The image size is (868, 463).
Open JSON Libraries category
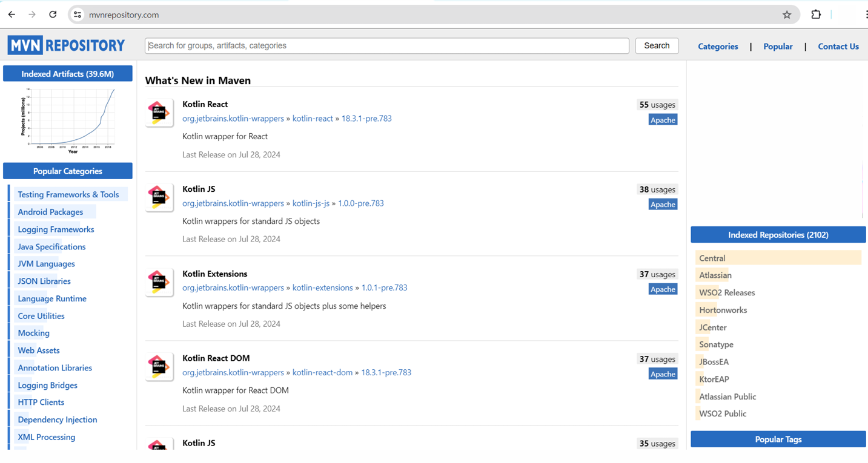point(44,281)
